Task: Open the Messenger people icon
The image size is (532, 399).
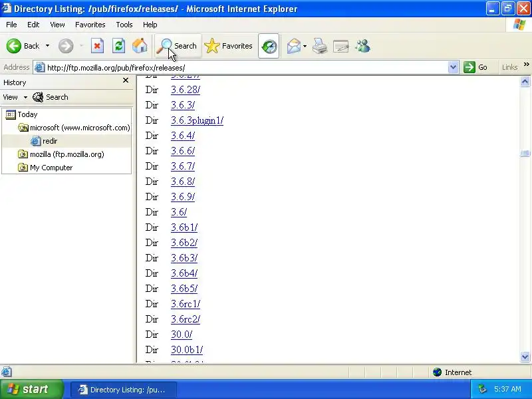Action: 362,46
